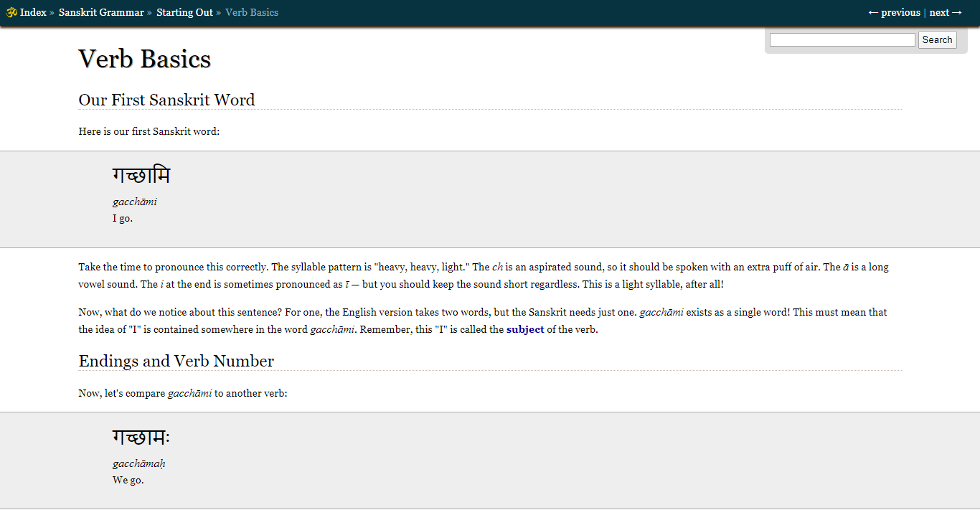
Task: Click the Devanagari word गच्छामः
Action: point(141,437)
